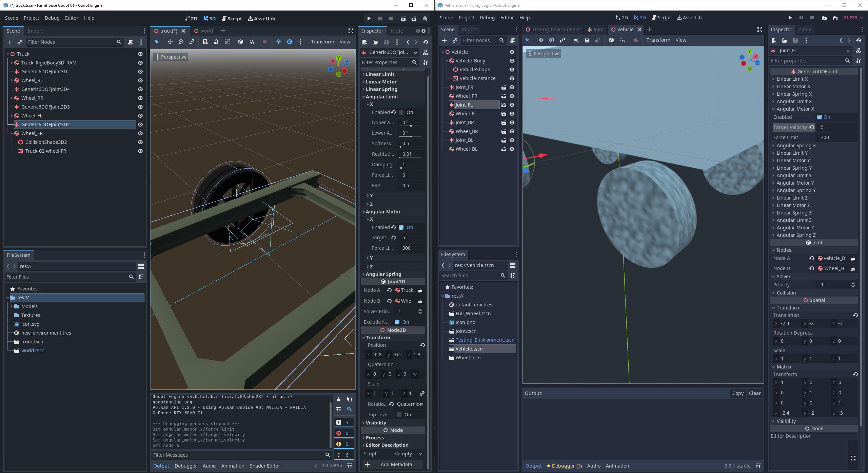Open the Debug menu
This screenshot has width=868, height=473.
point(52,18)
